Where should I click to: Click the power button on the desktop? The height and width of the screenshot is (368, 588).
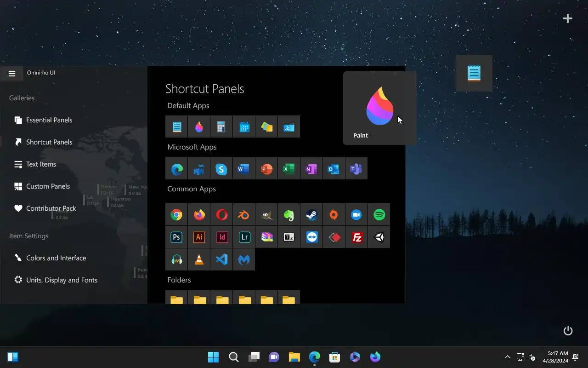(568, 331)
